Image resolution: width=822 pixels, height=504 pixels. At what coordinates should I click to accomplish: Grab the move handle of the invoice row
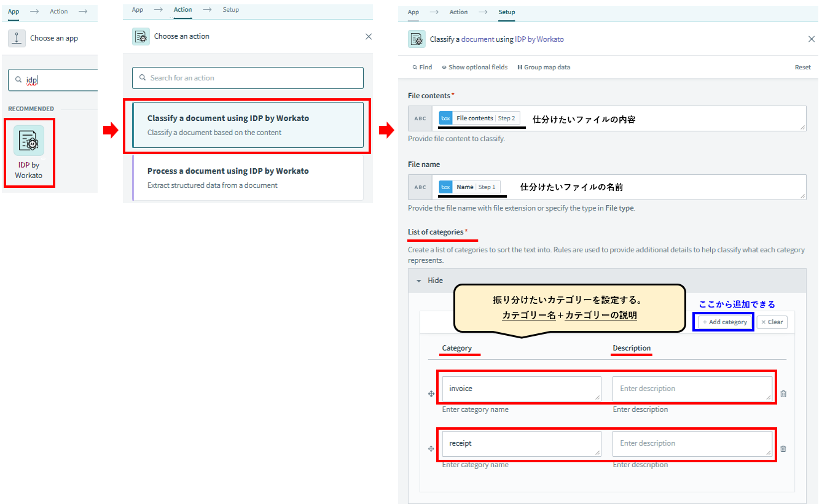pos(431,394)
